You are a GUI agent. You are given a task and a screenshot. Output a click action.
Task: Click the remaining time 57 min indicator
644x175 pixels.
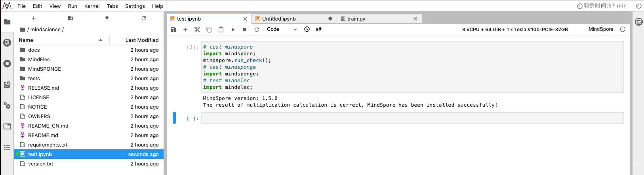[x=602, y=6]
